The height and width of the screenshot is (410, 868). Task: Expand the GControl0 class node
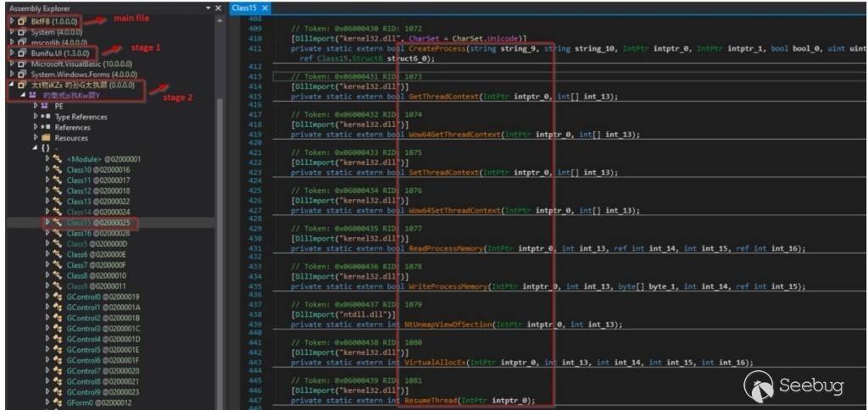point(47,297)
